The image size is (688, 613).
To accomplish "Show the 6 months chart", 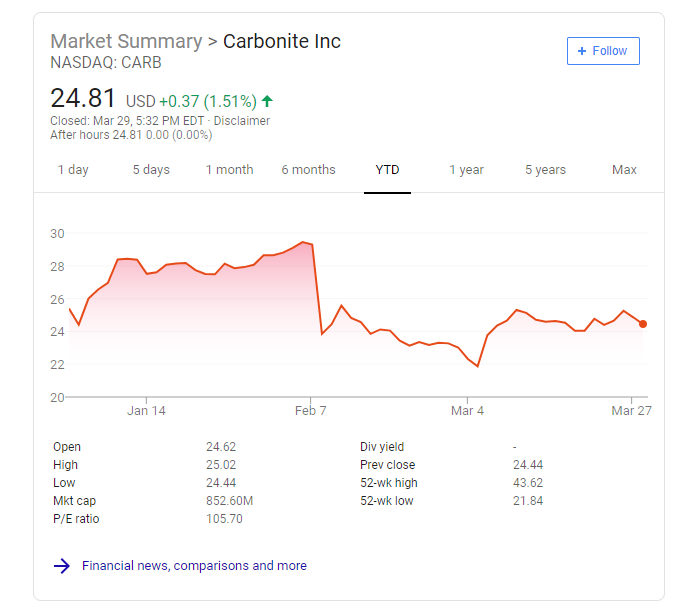I will [x=308, y=170].
